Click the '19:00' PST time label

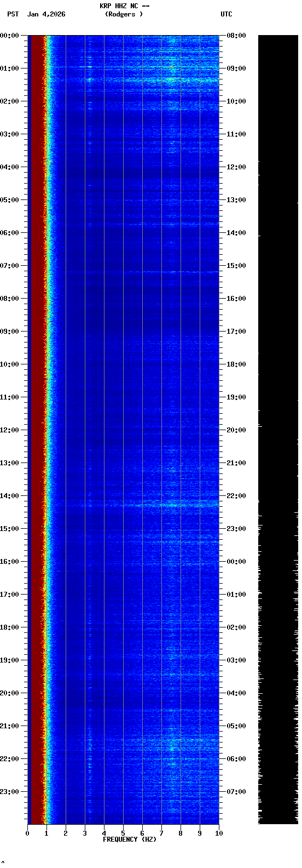(10, 660)
